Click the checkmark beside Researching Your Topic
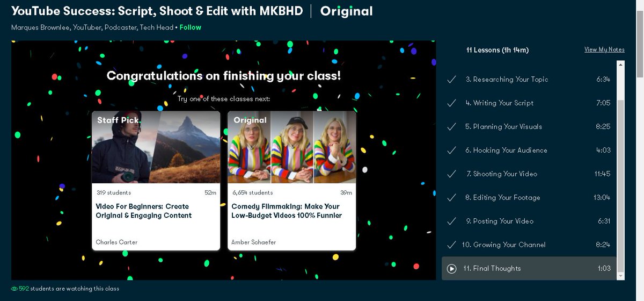Screen dimensions: 644x301 click(x=451, y=80)
